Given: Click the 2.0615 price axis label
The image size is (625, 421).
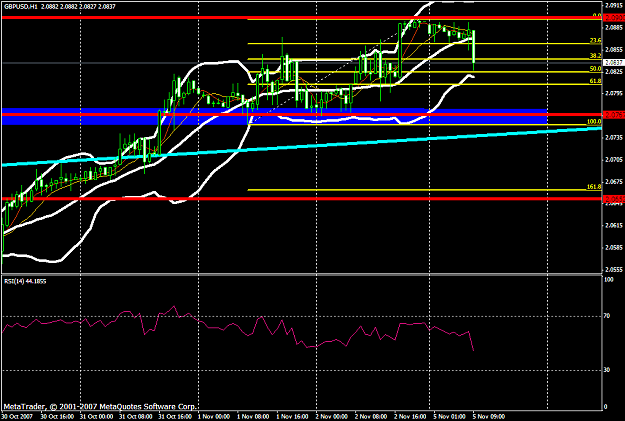Looking at the screenshot, I should [614, 226].
